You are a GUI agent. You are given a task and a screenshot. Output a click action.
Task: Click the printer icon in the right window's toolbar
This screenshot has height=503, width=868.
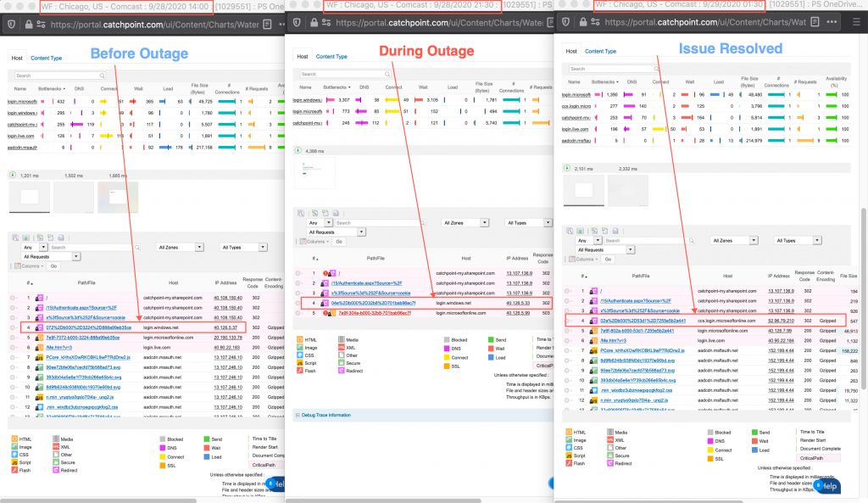point(615,231)
